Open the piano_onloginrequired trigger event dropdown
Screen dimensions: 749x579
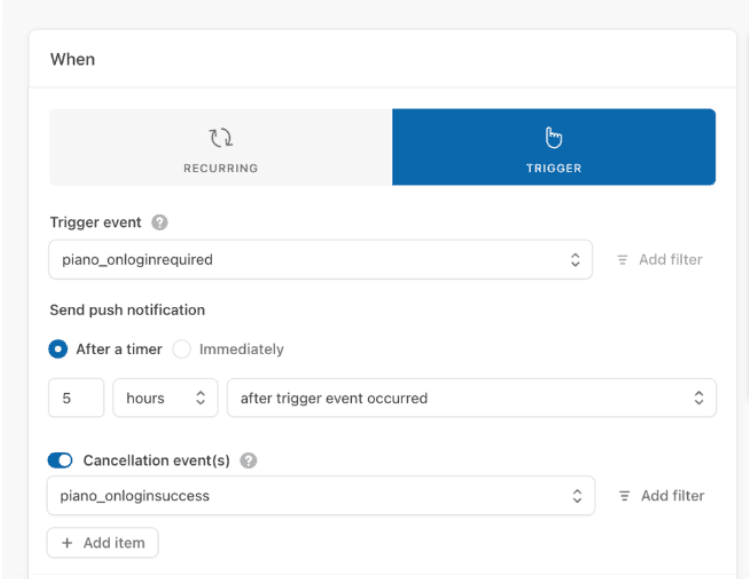tap(321, 259)
